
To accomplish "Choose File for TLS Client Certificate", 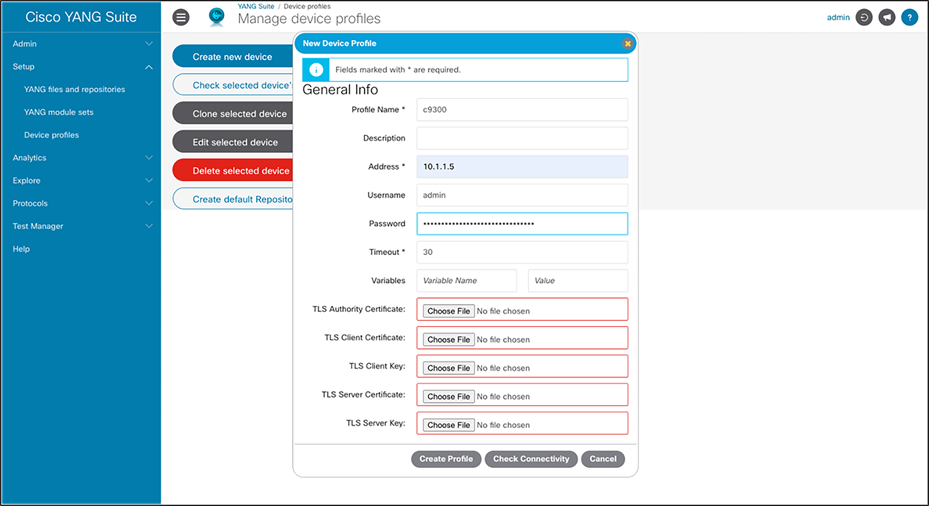I will pos(449,340).
